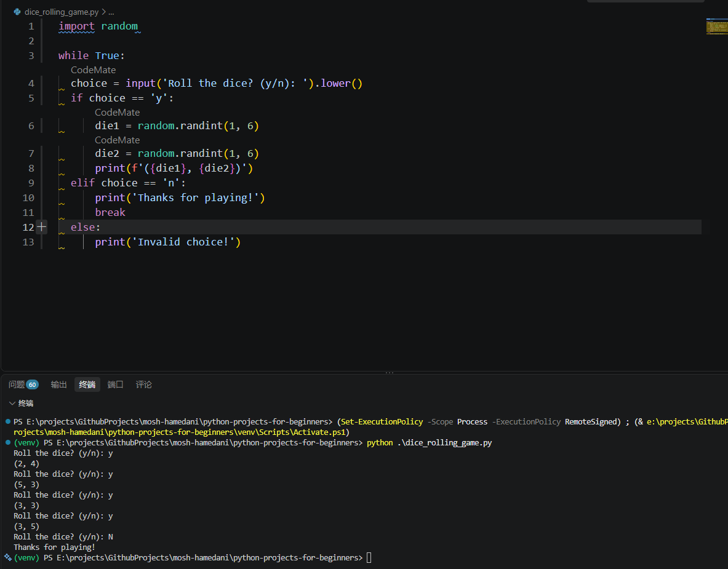Click the 'while' keyword on line 3
The width and height of the screenshot is (728, 569).
(x=73, y=56)
